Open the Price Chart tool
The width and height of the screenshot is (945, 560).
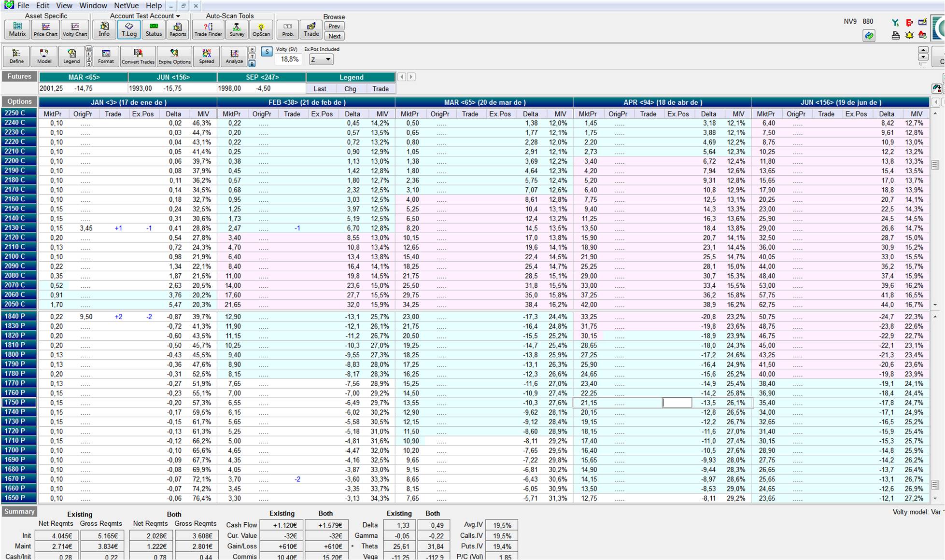click(45, 29)
